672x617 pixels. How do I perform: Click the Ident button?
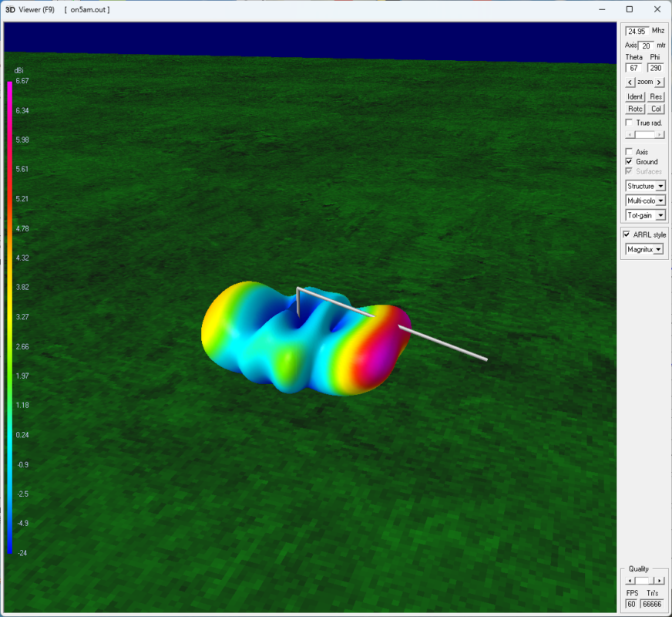point(635,97)
